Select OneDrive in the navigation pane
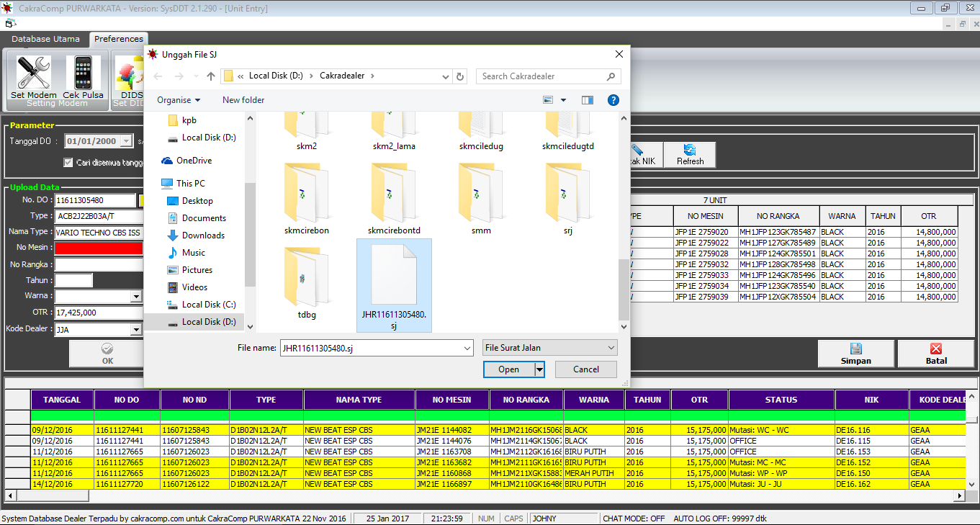980x525 pixels. pyautogui.click(x=194, y=161)
